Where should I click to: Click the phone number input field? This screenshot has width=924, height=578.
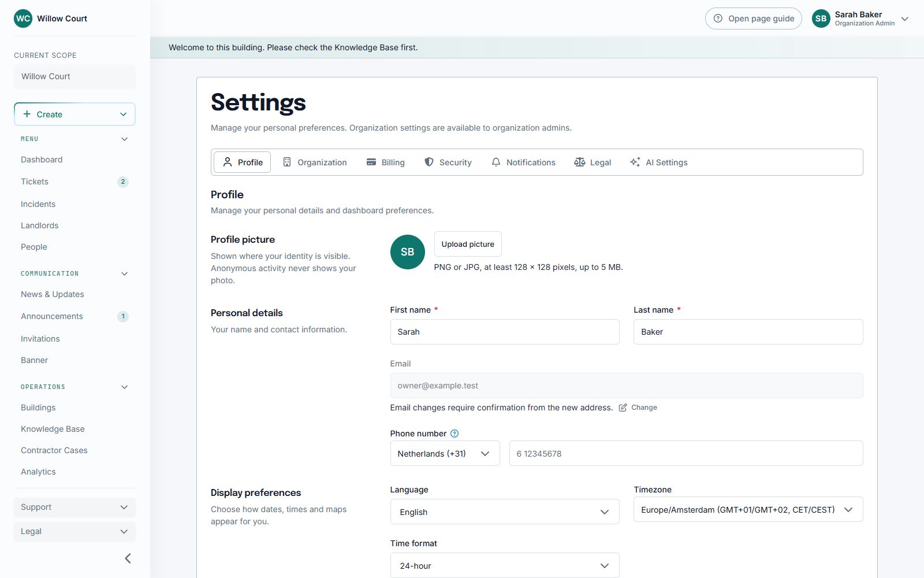tap(686, 454)
